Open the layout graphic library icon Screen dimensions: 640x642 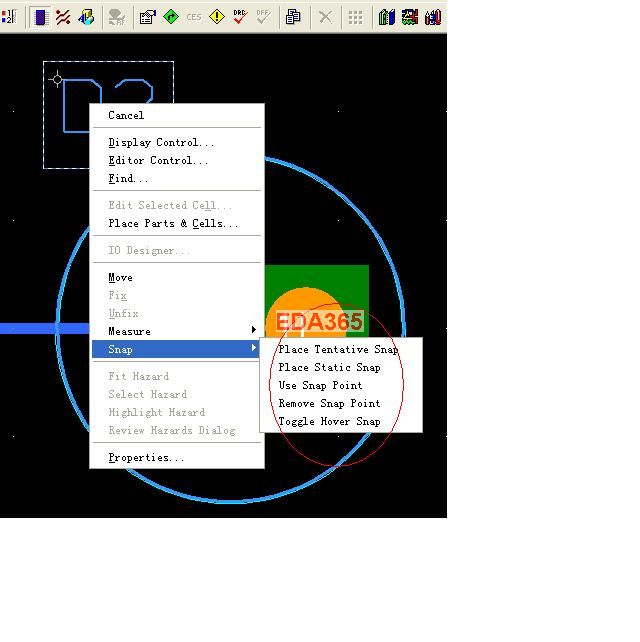click(410, 17)
